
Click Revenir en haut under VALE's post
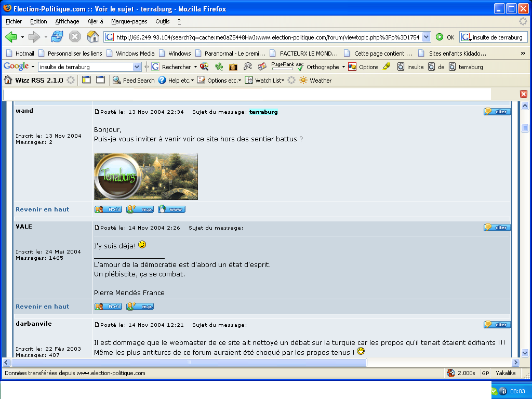coord(43,307)
